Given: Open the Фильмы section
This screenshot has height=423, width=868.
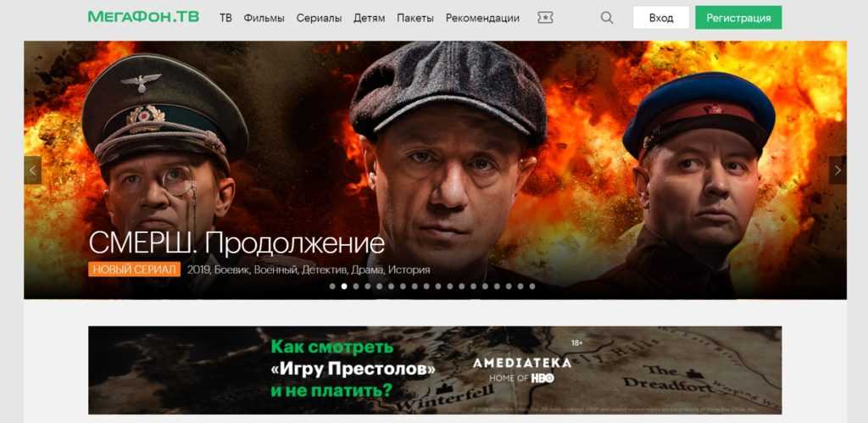Looking at the screenshot, I should pyautogui.click(x=264, y=18).
